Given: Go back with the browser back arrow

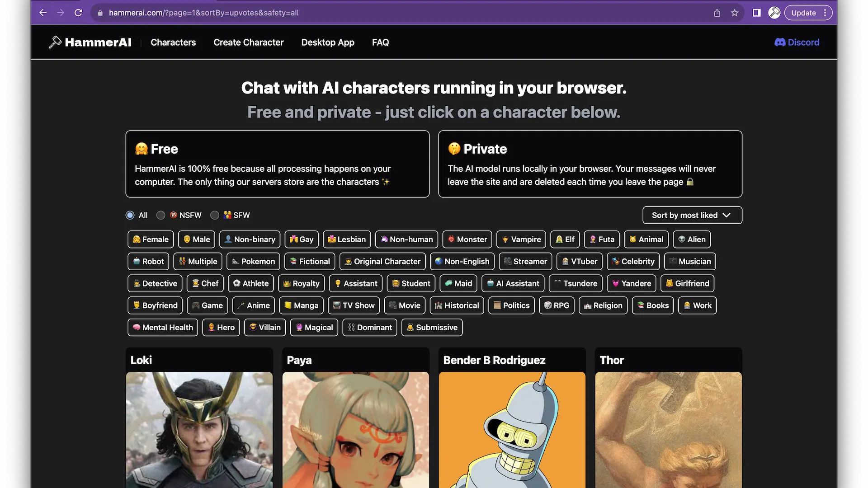Looking at the screenshot, I should 43,13.
